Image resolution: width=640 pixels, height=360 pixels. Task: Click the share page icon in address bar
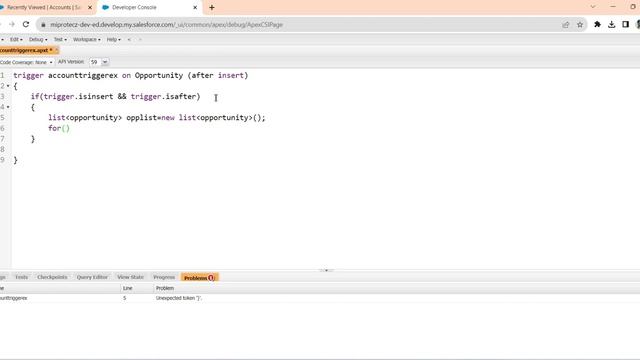tap(566, 24)
